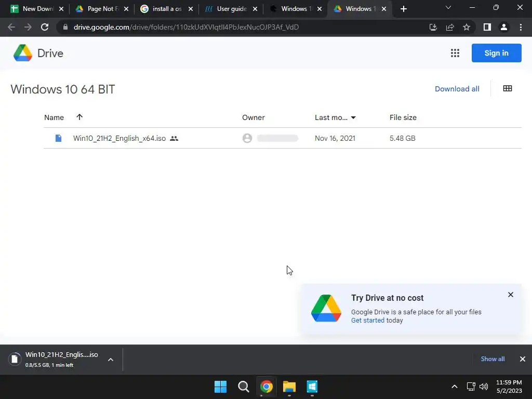
Task: Open the Win10_21H2 download item
Action: coord(61,359)
